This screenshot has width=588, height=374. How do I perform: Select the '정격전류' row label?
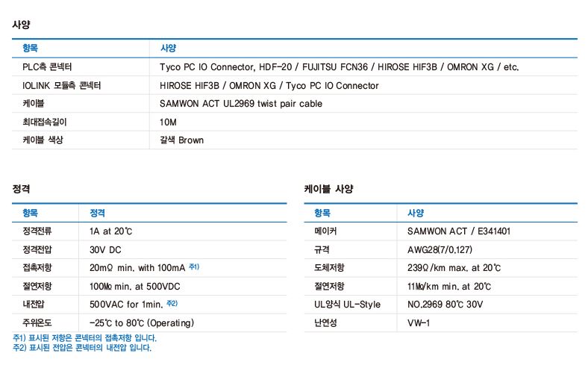point(37,231)
